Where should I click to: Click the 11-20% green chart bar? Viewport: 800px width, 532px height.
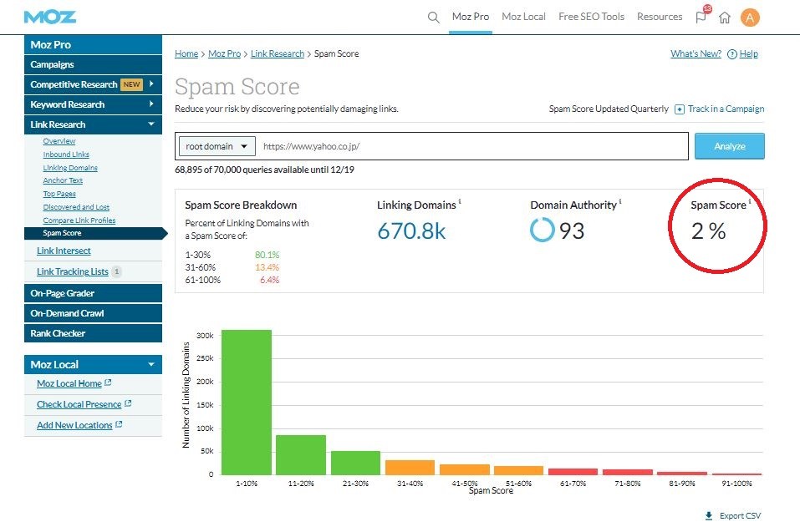(x=300, y=455)
